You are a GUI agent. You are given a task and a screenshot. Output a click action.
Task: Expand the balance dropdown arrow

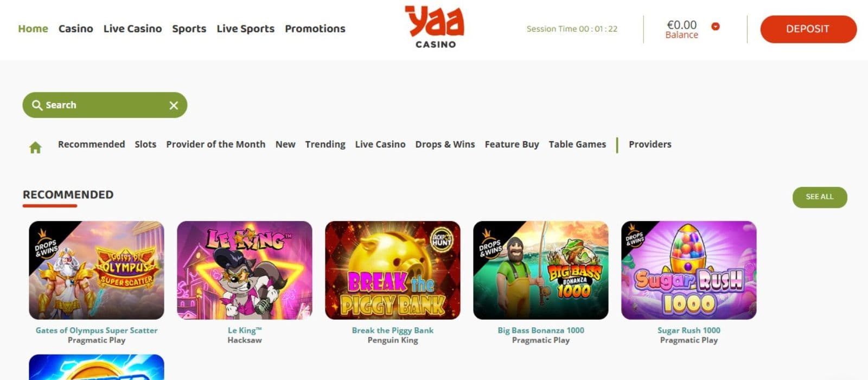(716, 26)
